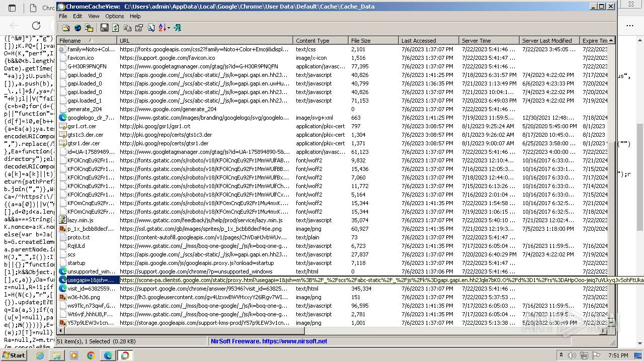Click the script icon of lazy.min.js row
The height and width of the screenshot is (362, 644).
point(63,220)
